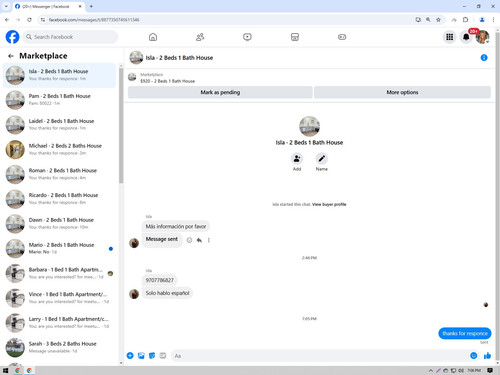This screenshot has height=375, width=500.
Task: Open Laidel - 2 Beds 1 Bath House chat
Action: click(x=59, y=124)
